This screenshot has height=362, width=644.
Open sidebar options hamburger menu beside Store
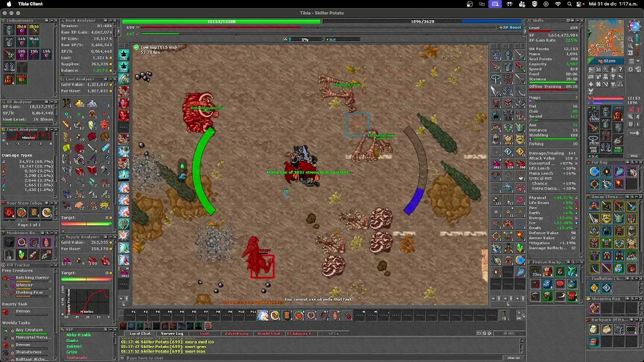click(x=634, y=61)
